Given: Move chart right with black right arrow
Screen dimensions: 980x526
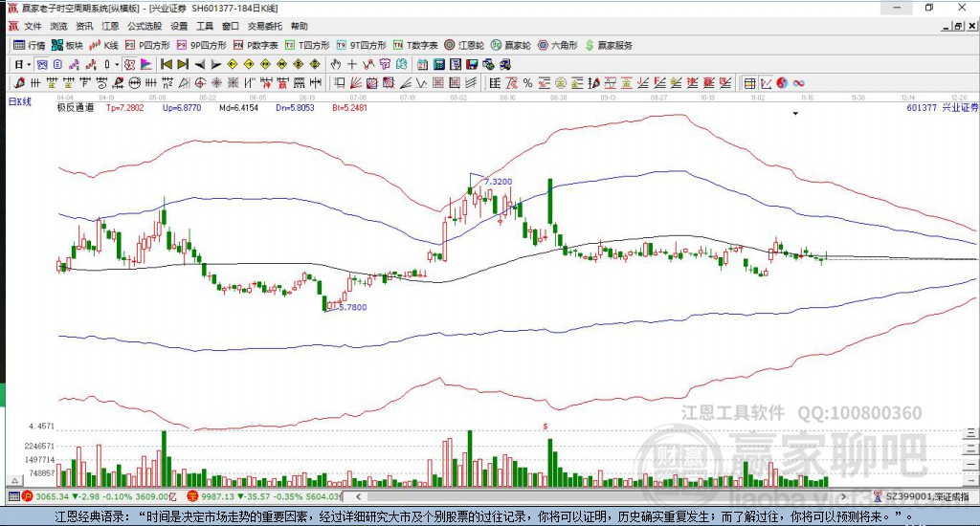Looking at the screenshot, I should coord(215,64).
